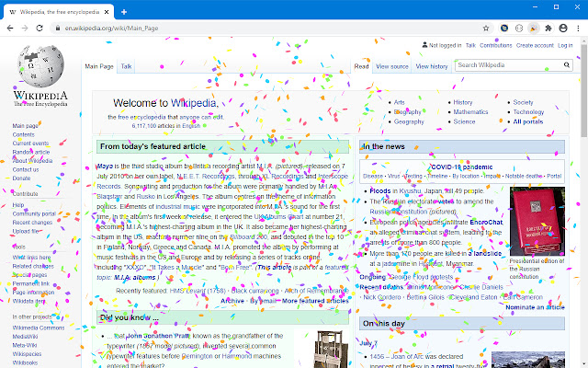Open the Science portal link

(464, 121)
